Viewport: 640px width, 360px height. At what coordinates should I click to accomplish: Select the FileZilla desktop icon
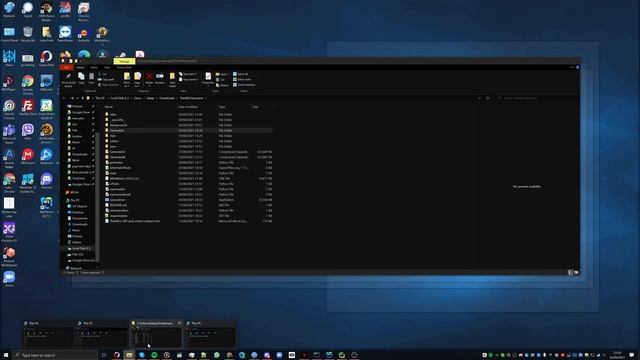[x=28, y=108]
